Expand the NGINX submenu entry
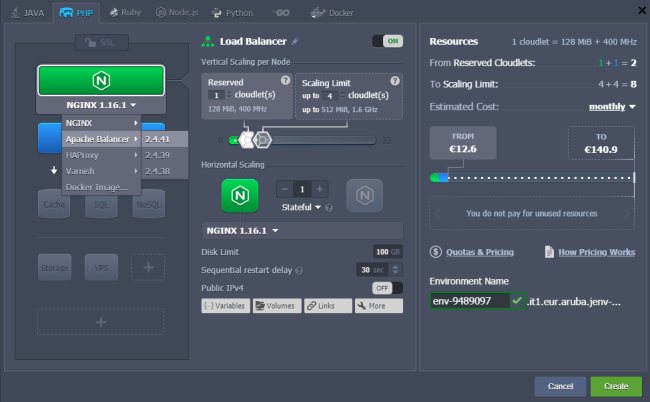Screen dimensions: 650x402 pos(101,123)
